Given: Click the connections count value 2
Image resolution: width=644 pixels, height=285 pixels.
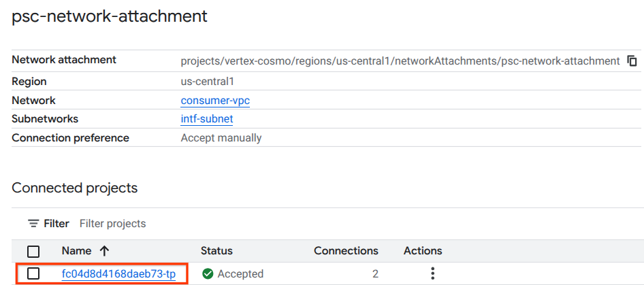Looking at the screenshot, I should click(375, 274).
